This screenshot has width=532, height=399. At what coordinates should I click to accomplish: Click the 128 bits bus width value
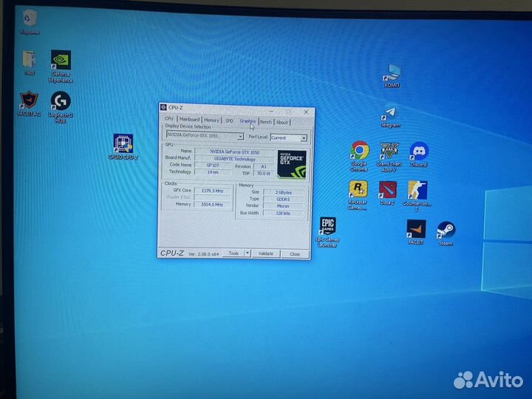pos(283,214)
